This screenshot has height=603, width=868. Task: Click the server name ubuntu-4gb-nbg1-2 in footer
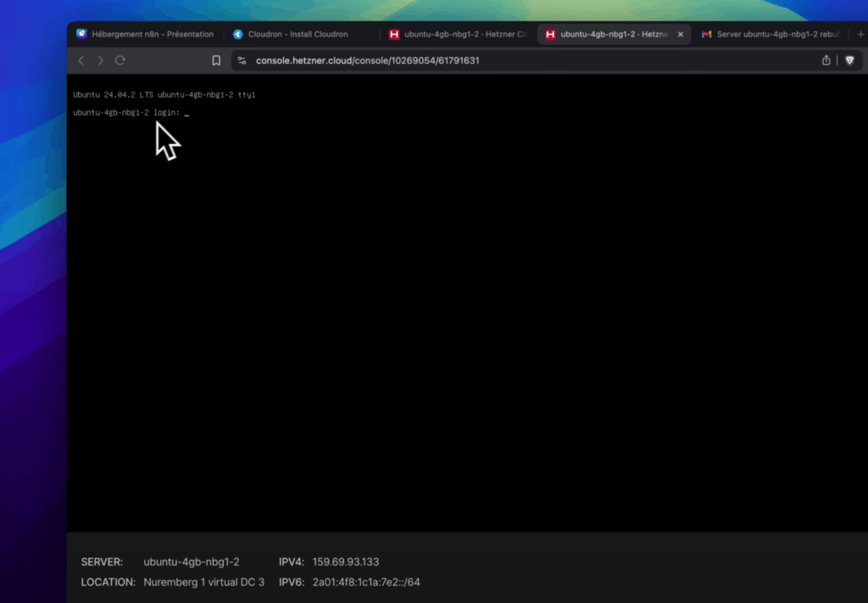[x=192, y=561]
